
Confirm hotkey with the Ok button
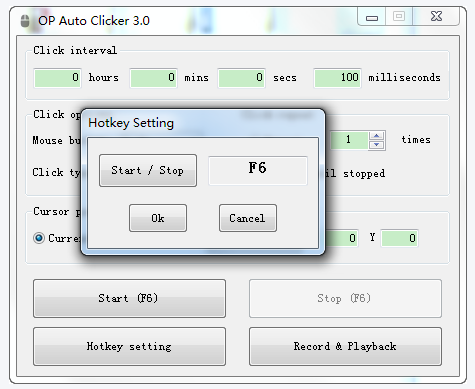(158, 218)
